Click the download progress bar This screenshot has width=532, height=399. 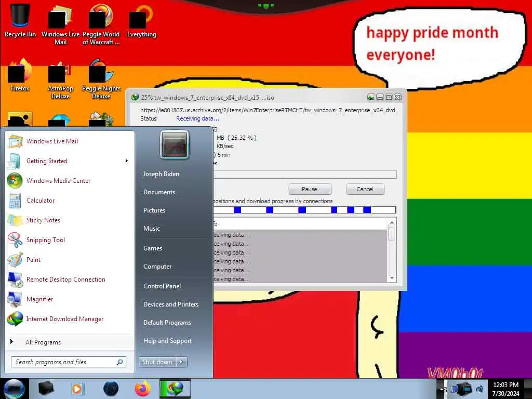304,175
